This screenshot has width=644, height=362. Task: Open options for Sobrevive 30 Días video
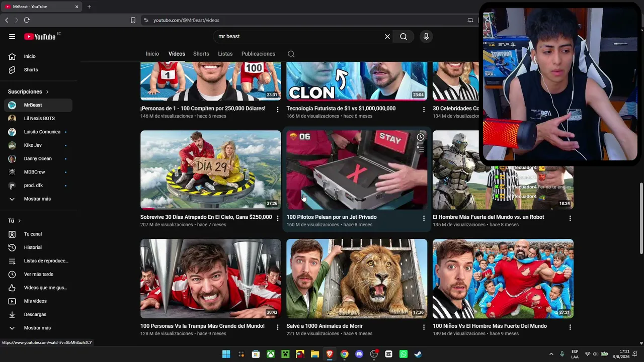coord(278,218)
